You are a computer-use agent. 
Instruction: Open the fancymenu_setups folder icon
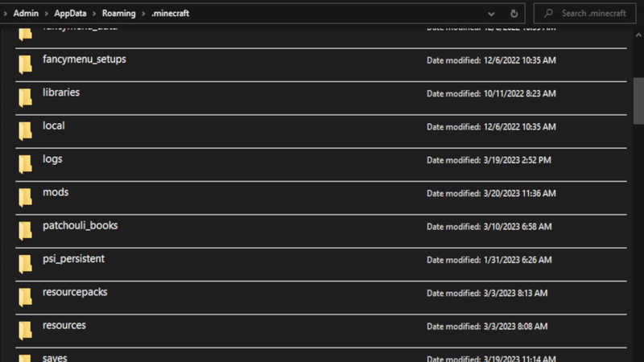pos(25,64)
